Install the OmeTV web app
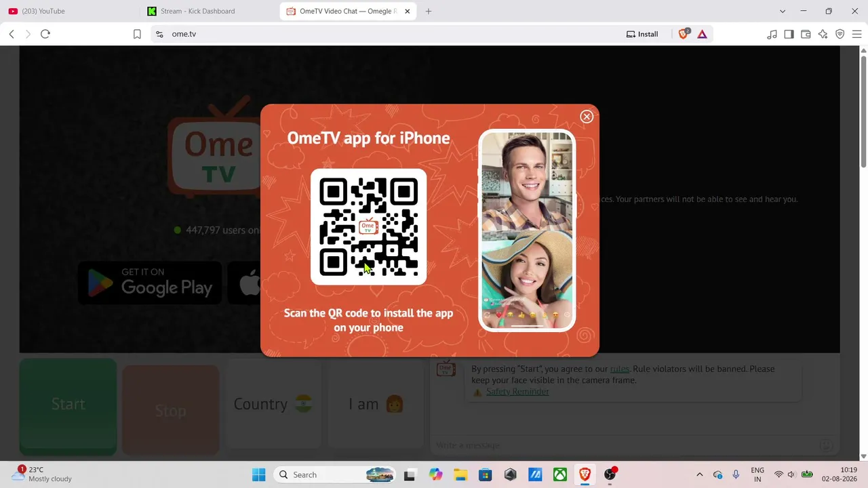 click(642, 34)
